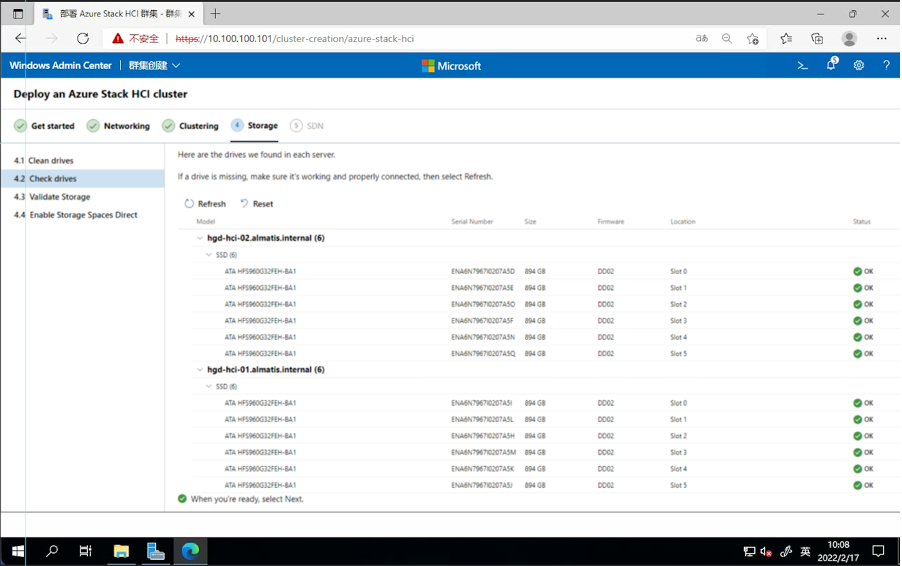Open Windows Admin Center settings gear
The height and width of the screenshot is (566, 902).
click(x=859, y=66)
